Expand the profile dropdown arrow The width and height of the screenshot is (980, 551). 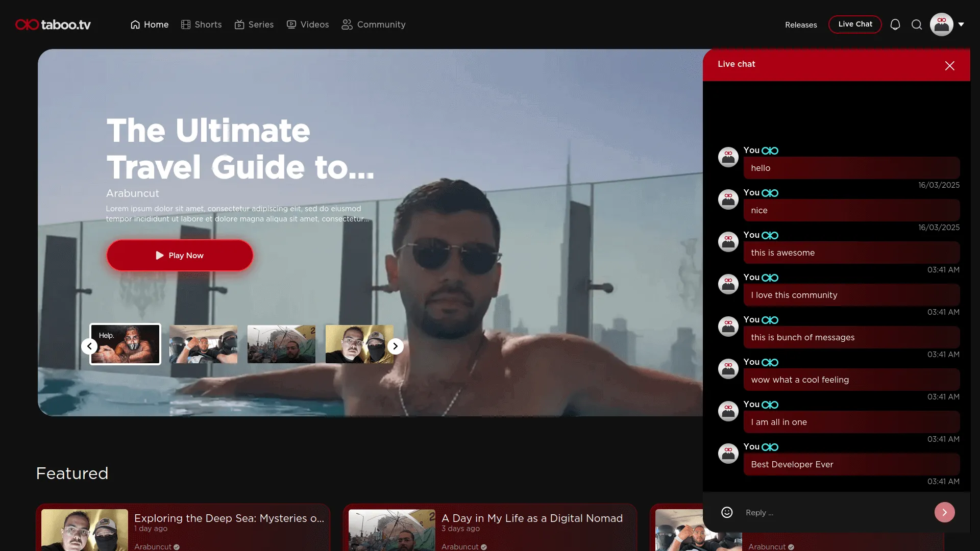click(961, 24)
